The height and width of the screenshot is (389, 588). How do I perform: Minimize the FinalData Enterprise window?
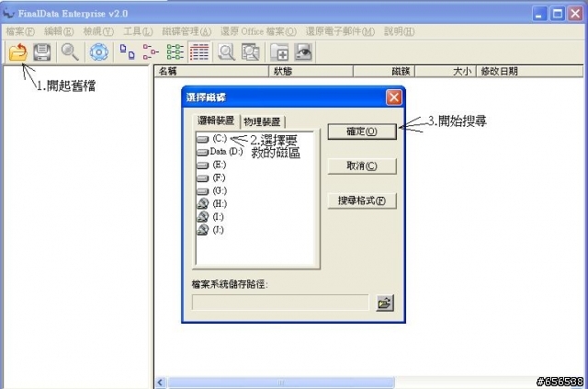[x=540, y=14]
